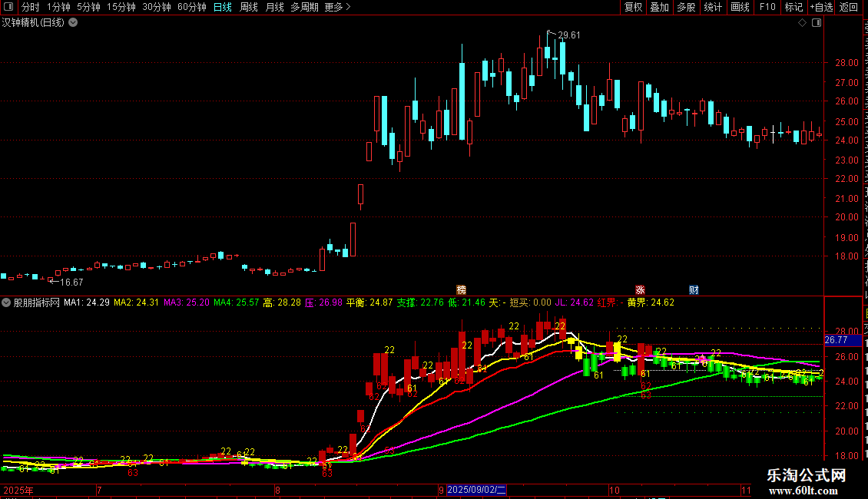Click the 29.61 high price label
The height and width of the screenshot is (499, 868).
(x=569, y=35)
